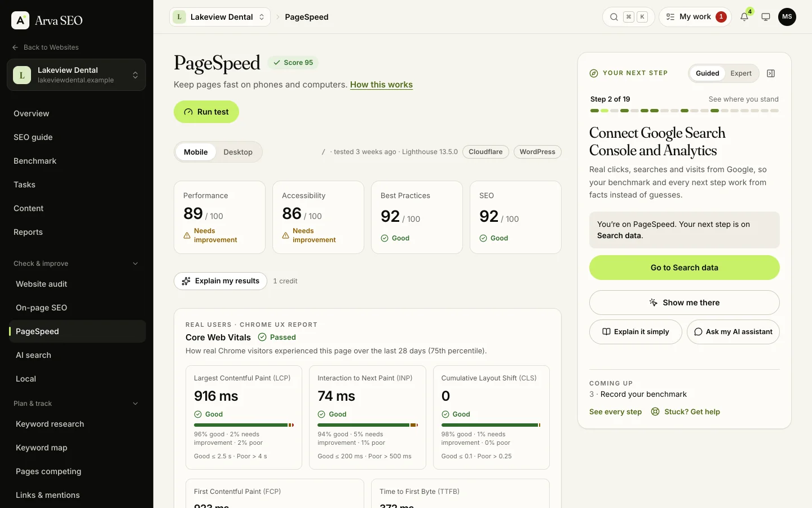The width and height of the screenshot is (812, 508).
Task: Collapse the Plan & track section
Action: point(76,404)
